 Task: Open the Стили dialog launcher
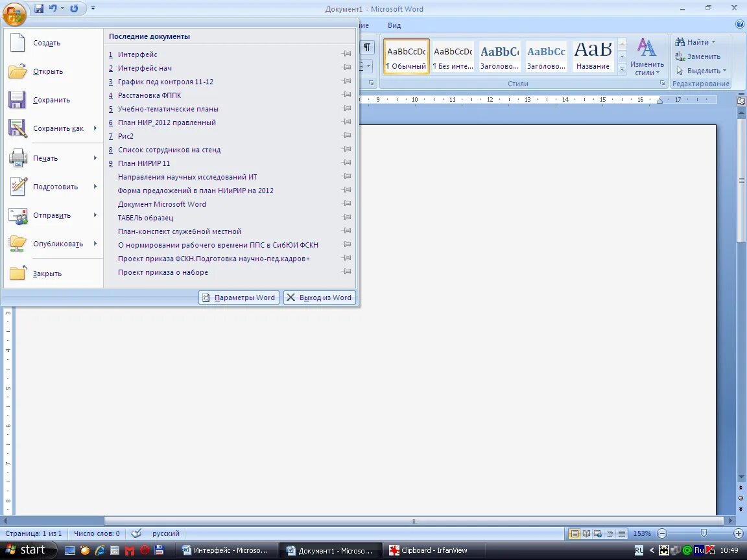(662, 84)
